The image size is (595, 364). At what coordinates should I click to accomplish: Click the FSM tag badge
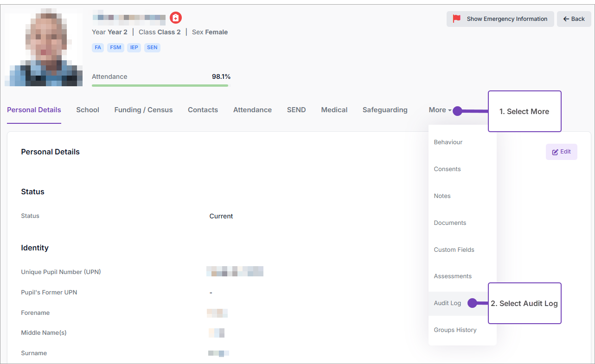point(115,47)
